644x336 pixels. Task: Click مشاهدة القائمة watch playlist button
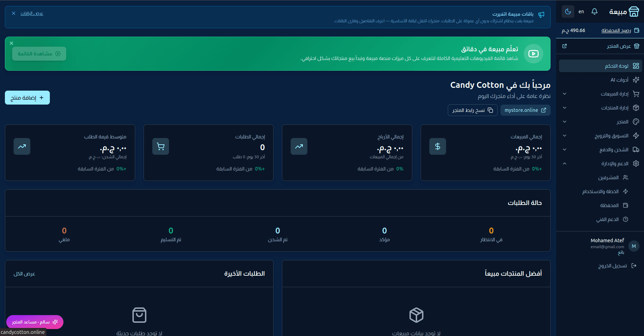pyautogui.click(x=39, y=54)
